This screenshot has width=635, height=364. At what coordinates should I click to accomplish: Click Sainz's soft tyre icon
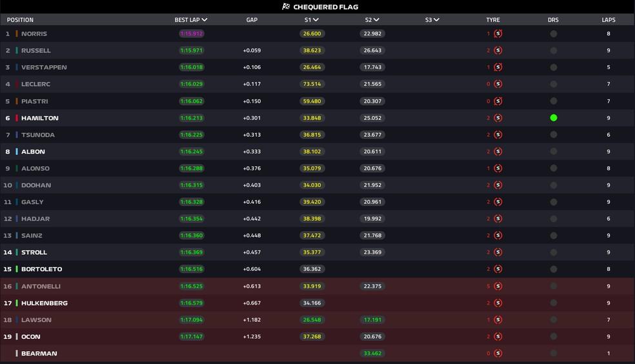[x=498, y=235]
